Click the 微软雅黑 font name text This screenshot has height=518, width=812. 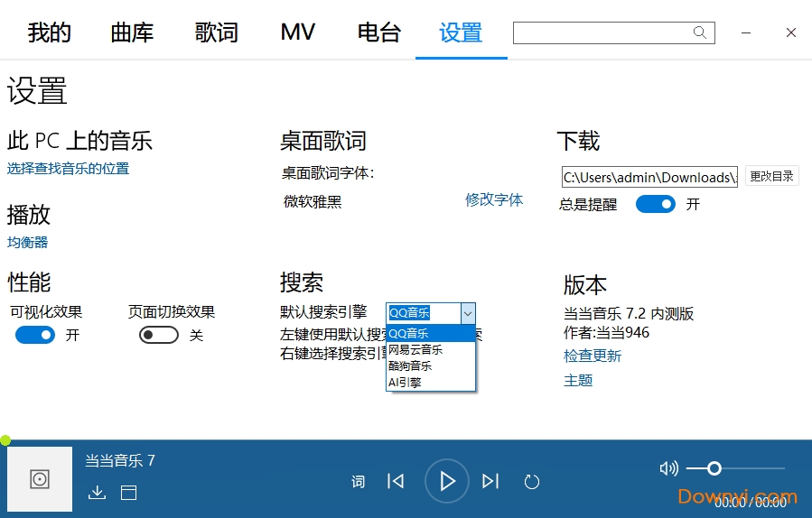point(313,202)
